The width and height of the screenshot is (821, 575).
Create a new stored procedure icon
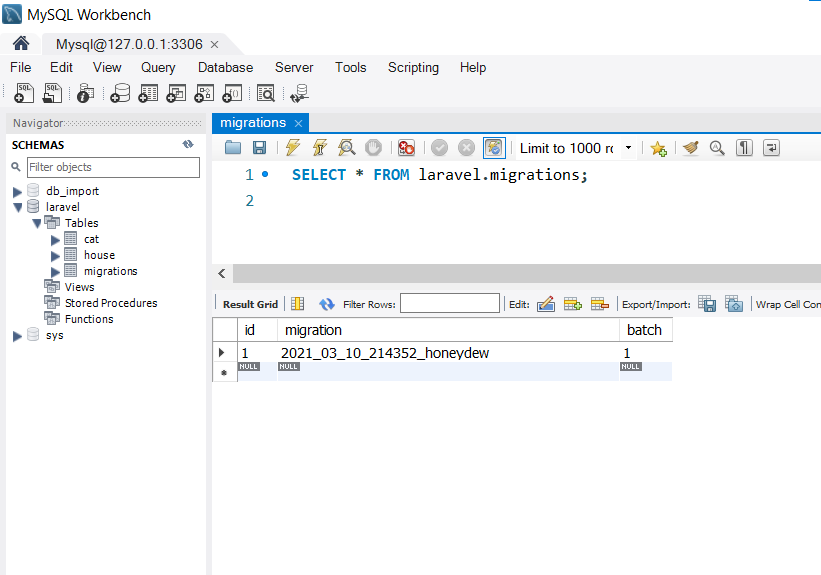click(x=204, y=93)
